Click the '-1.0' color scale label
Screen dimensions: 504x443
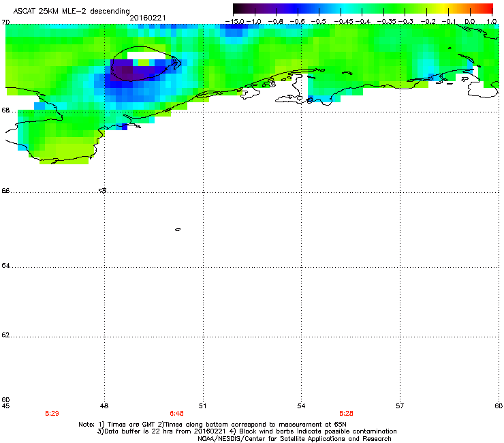coord(253,22)
